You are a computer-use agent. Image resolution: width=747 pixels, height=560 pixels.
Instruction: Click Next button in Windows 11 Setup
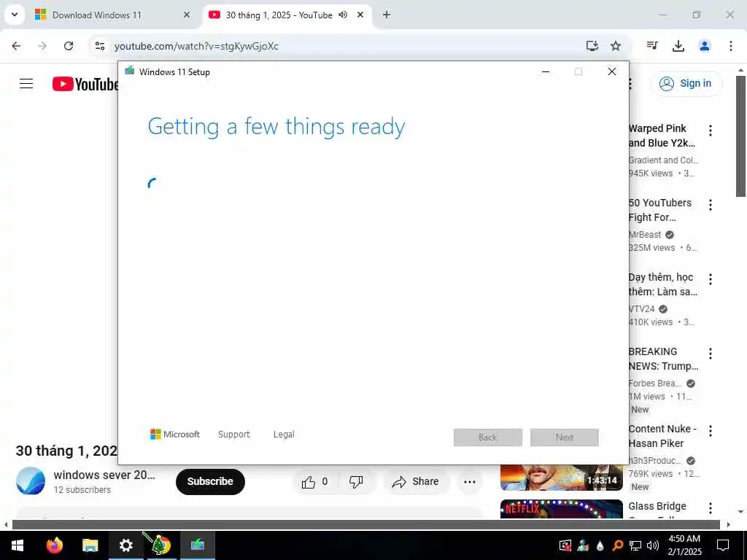pyautogui.click(x=565, y=437)
